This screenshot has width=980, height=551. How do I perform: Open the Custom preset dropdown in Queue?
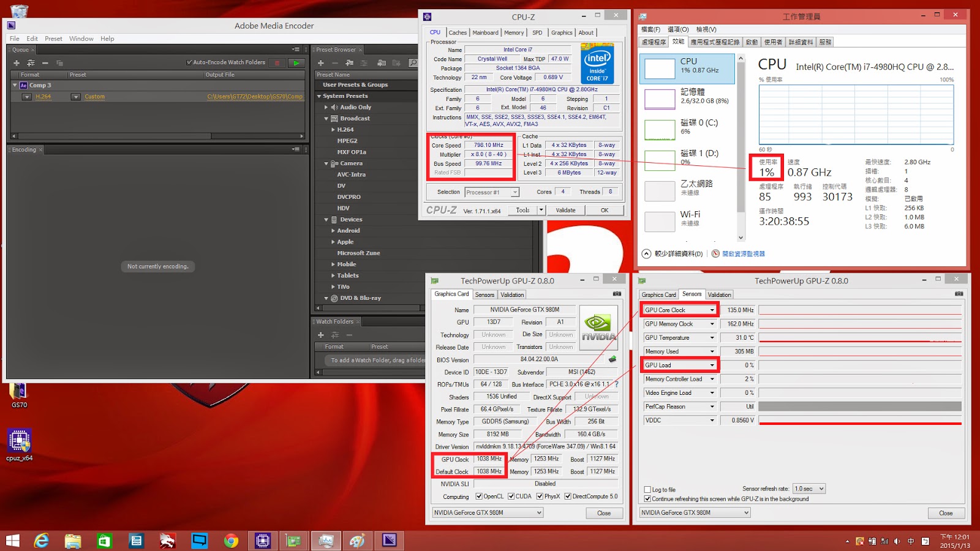[76, 97]
